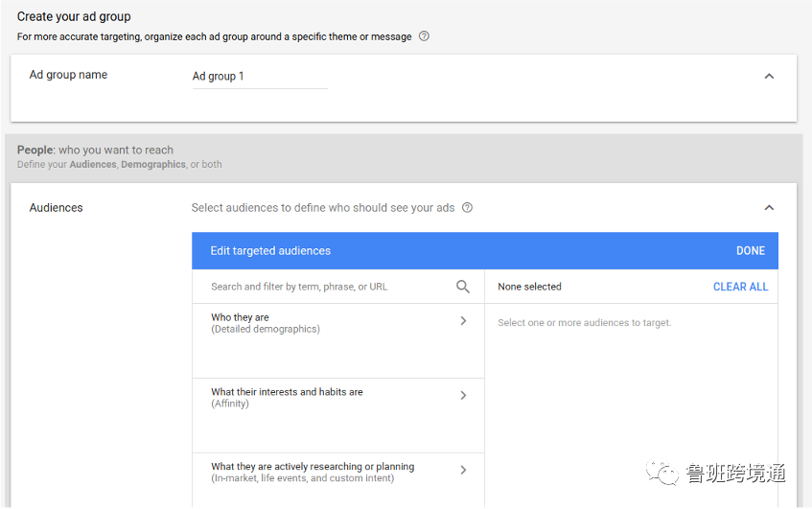Click the Audiences section label
Image resolution: width=812 pixels, height=509 pixels.
point(57,208)
